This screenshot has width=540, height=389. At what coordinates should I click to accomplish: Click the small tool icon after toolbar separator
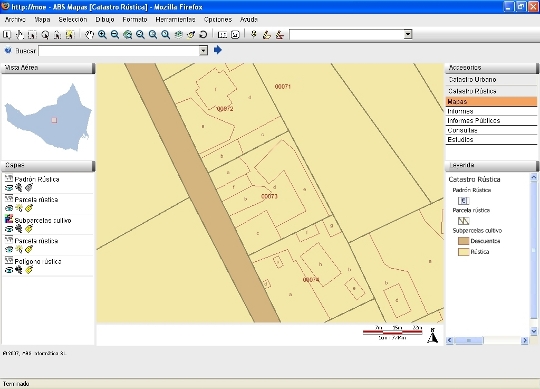[254, 34]
